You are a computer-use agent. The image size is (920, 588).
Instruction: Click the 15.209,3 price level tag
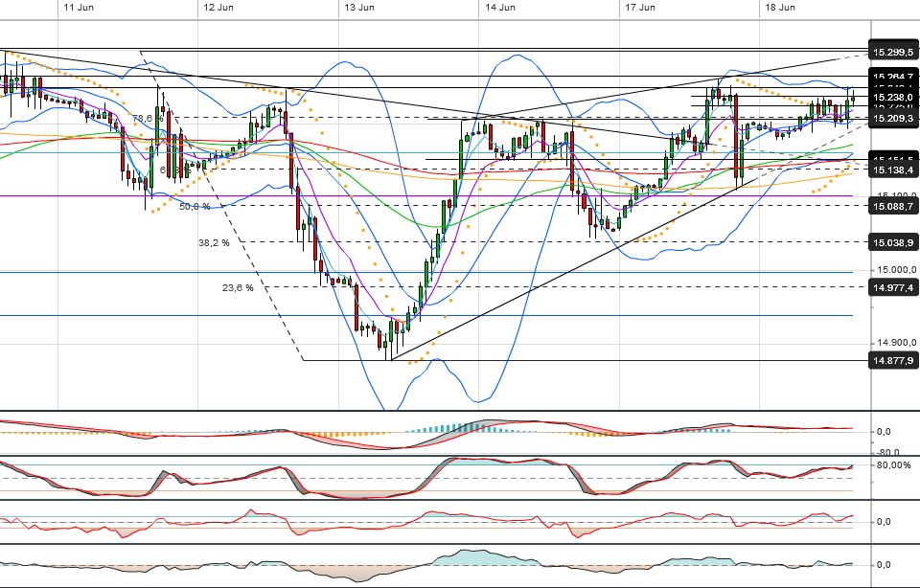[893, 119]
